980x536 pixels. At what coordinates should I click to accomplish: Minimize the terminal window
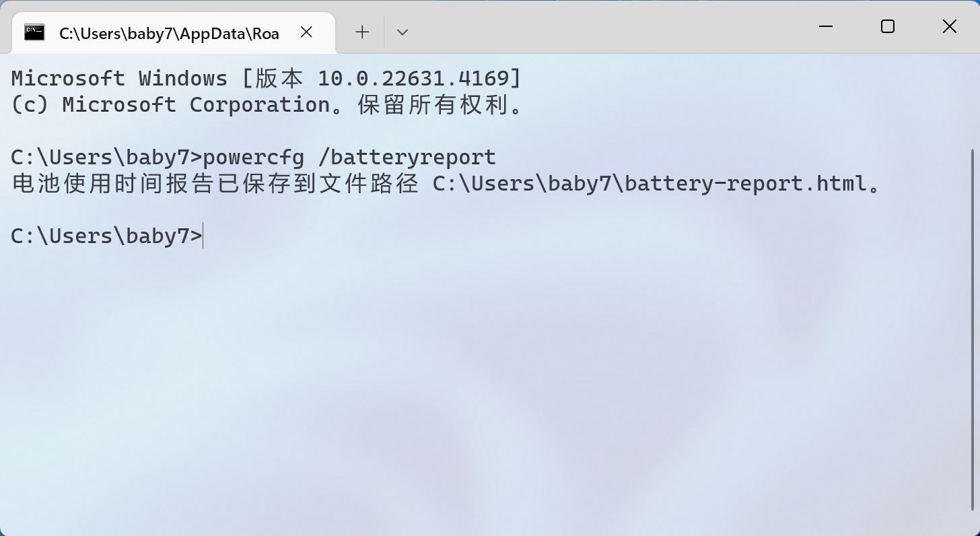click(826, 26)
